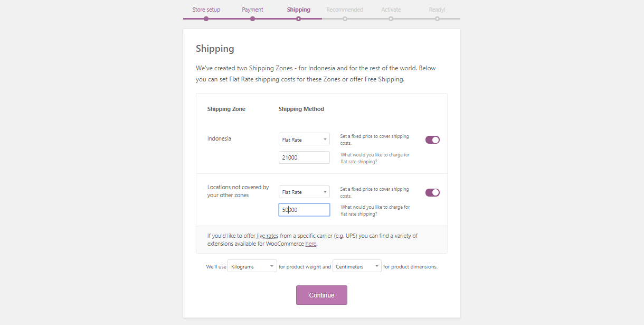This screenshot has width=644, height=325.
Task: Click the Recommended step dot
Action: [x=345, y=19]
